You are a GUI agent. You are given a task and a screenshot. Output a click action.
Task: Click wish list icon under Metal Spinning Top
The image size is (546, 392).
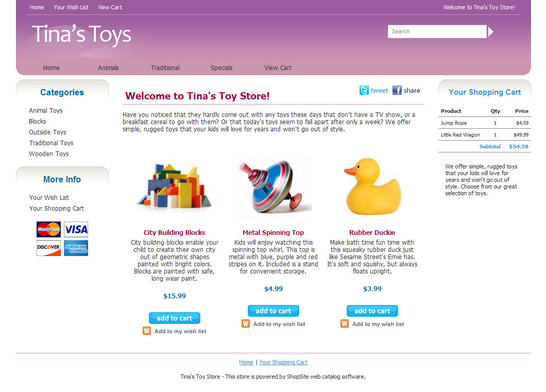[246, 324]
